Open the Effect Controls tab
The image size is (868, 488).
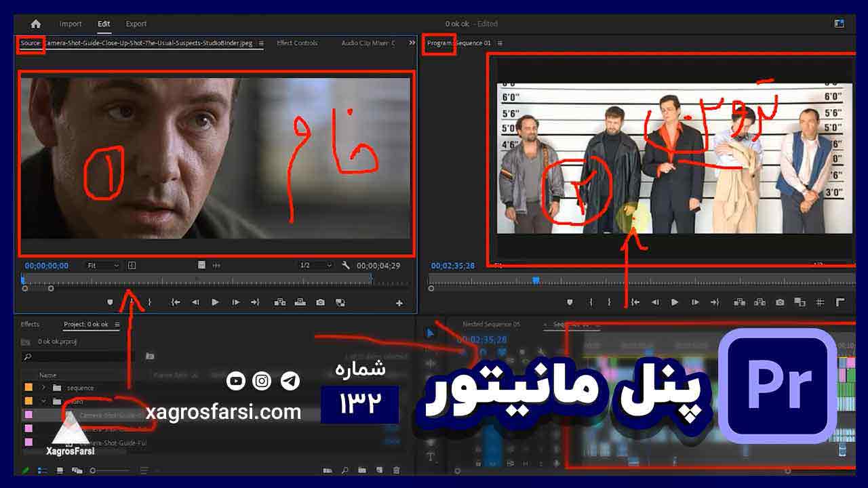[297, 43]
